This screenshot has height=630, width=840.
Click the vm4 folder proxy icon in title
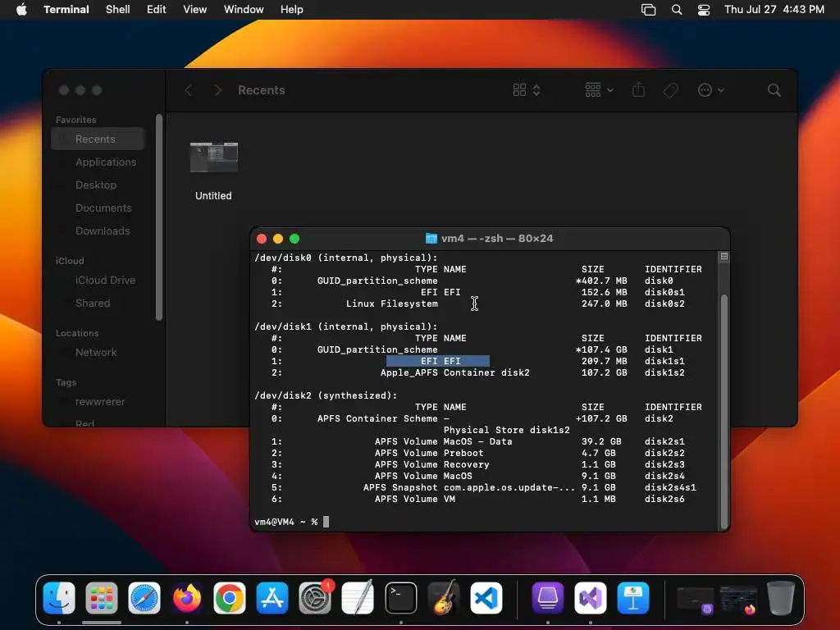click(431, 239)
